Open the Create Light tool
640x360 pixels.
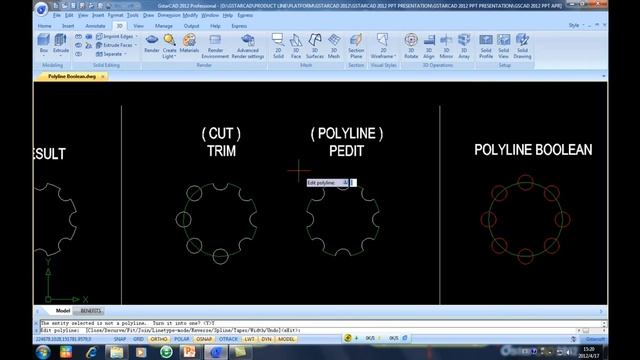[169, 46]
